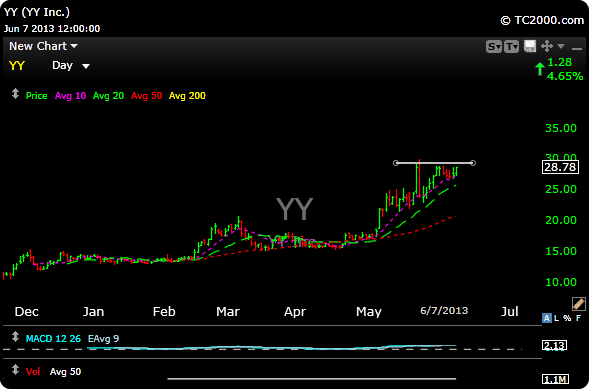Click the 4.65% percent change value

(x=565, y=76)
